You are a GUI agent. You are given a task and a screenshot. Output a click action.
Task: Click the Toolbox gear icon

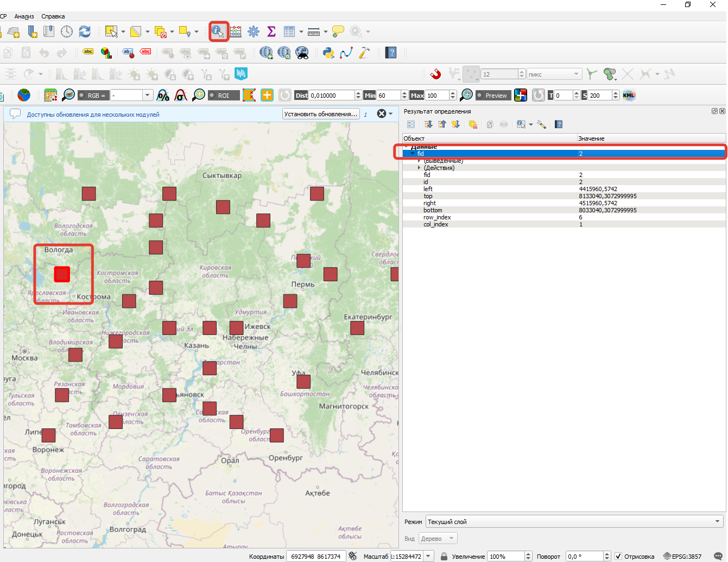[x=254, y=31]
